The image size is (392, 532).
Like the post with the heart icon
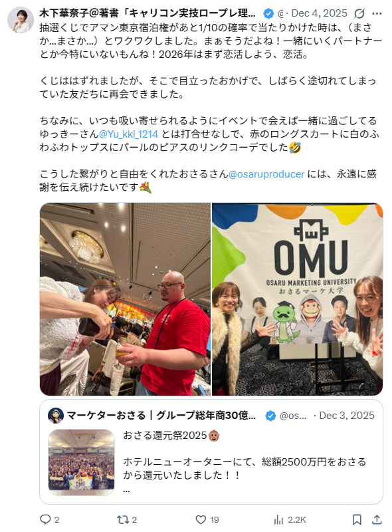coord(201,519)
